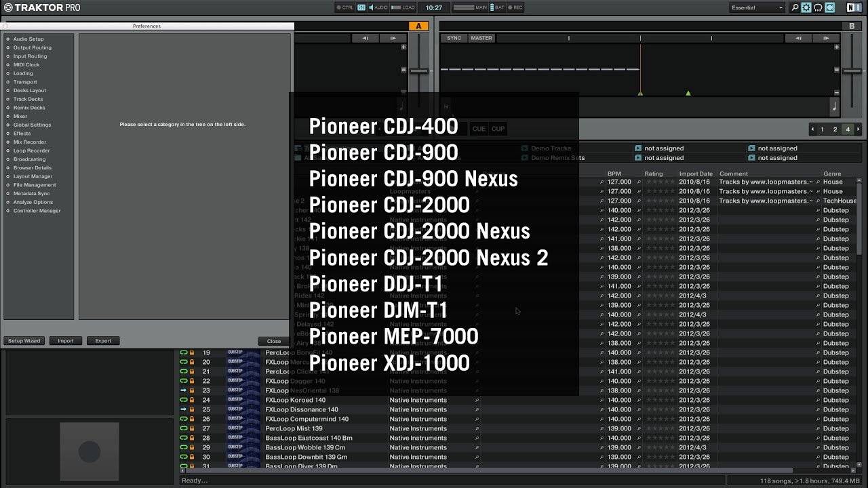The height and width of the screenshot is (488, 868).
Task: Open the Essential layout dropdown
Action: pyautogui.click(x=757, y=7)
